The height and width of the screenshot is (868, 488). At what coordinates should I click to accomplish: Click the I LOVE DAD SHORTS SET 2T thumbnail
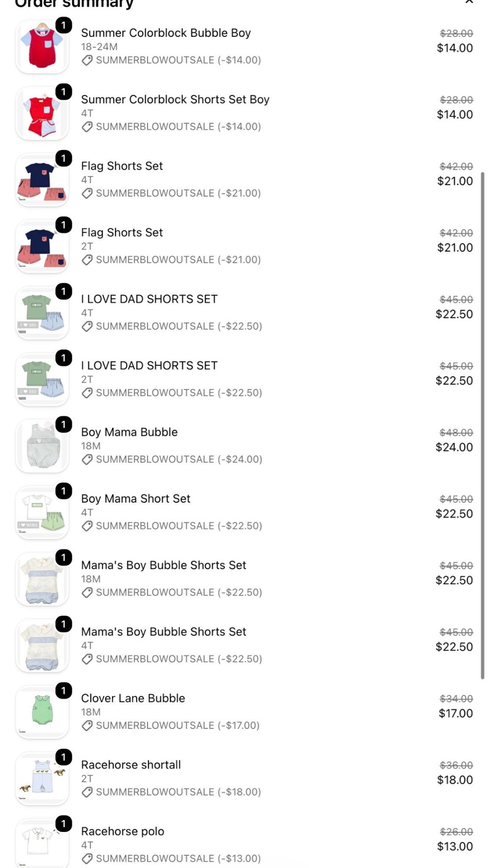coord(42,379)
